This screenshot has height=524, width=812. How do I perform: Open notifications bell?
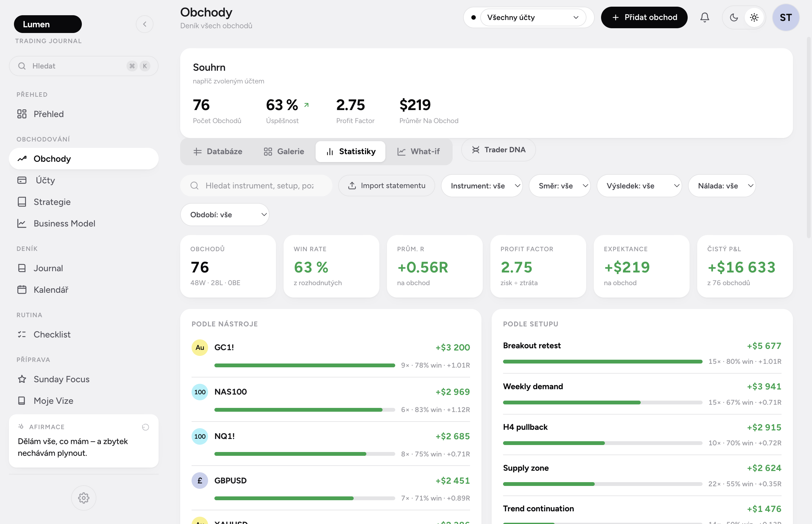pyautogui.click(x=704, y=17)
